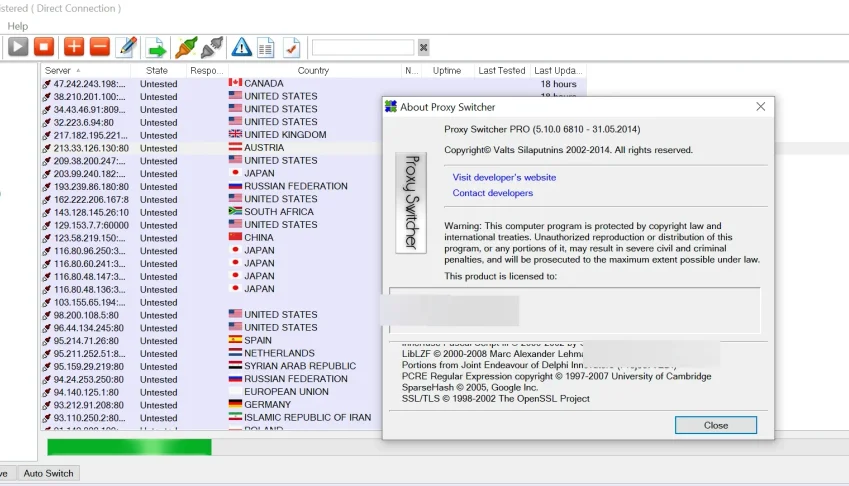
Task: Open the list document toolbar icon
Action: point(266,48)
